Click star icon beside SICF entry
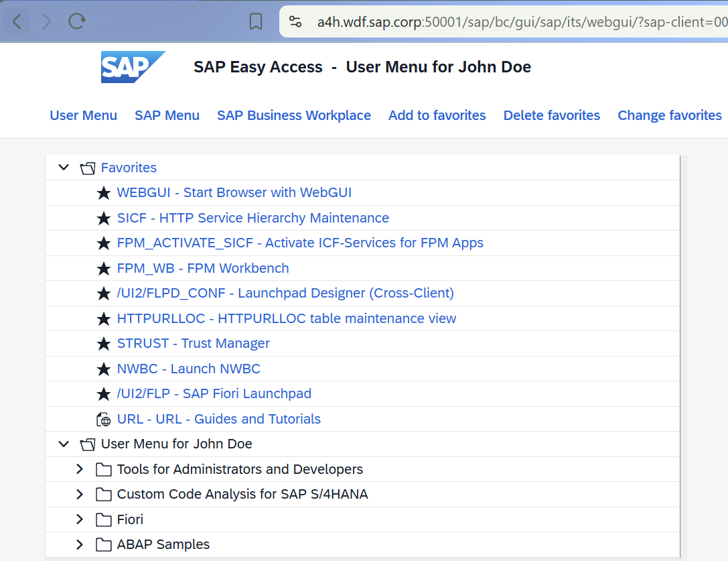This screenshot has height=561, width=728. (104, 218)
